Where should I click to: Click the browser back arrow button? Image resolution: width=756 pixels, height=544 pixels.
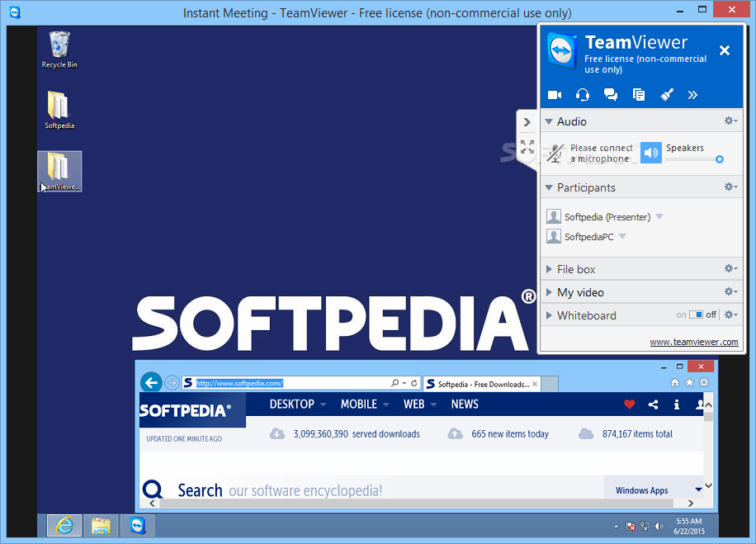point(151,383)
